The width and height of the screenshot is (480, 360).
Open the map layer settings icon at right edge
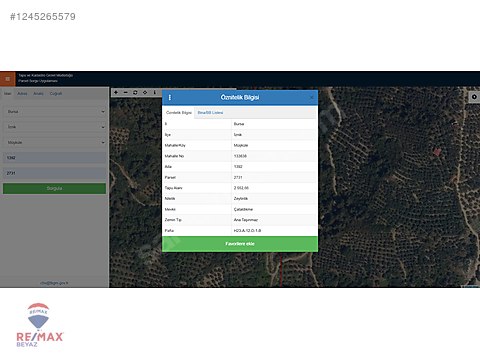(474, 97)
